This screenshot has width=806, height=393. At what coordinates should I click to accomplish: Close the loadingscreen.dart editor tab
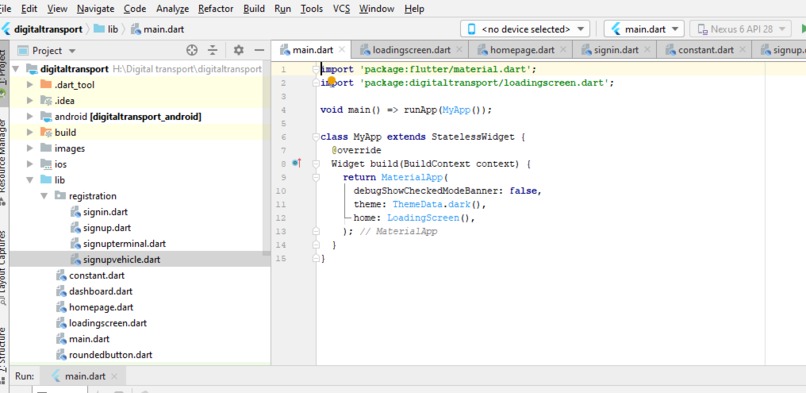tap(459, 50)
